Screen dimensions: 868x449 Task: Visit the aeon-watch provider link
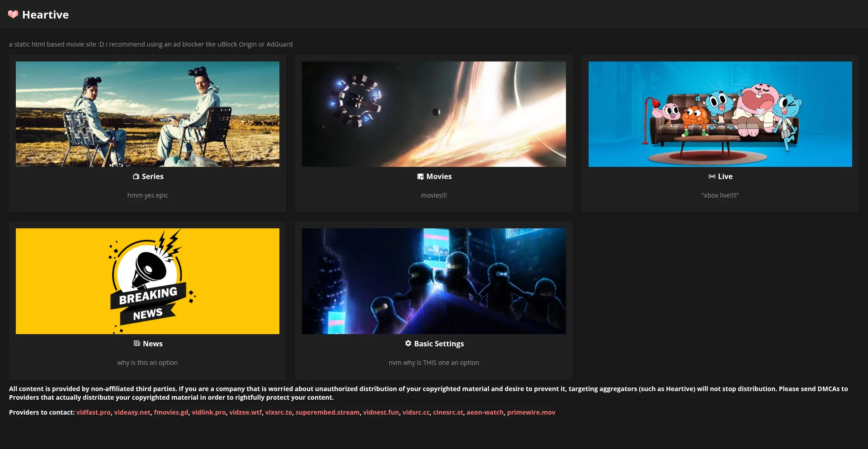tap(485, 412)
